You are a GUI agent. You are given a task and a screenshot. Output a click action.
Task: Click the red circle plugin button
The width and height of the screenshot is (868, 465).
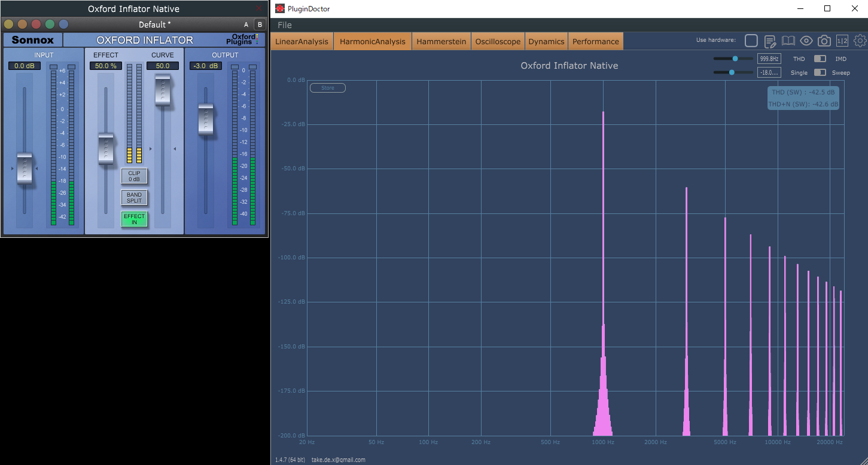(36, 25)
